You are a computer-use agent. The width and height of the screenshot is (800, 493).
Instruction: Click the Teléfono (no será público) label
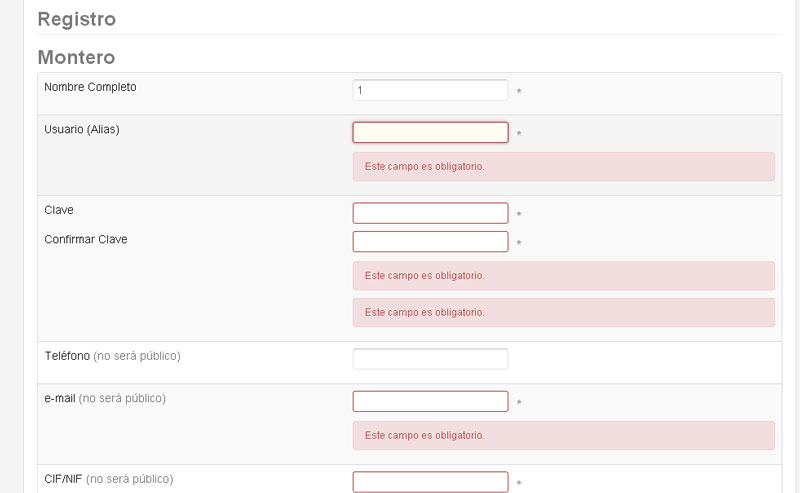pos(112,356)
